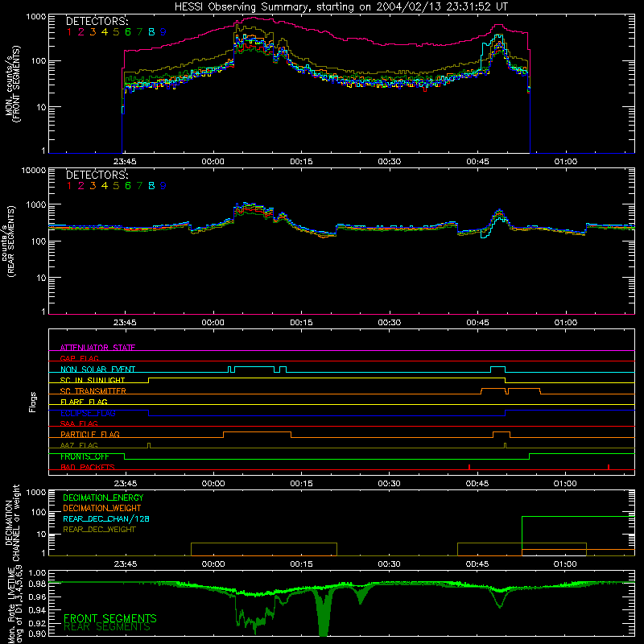Click the PARTICLE_FLAG label
The height and width of the screenshot is (644, 644).
(90, 434)
